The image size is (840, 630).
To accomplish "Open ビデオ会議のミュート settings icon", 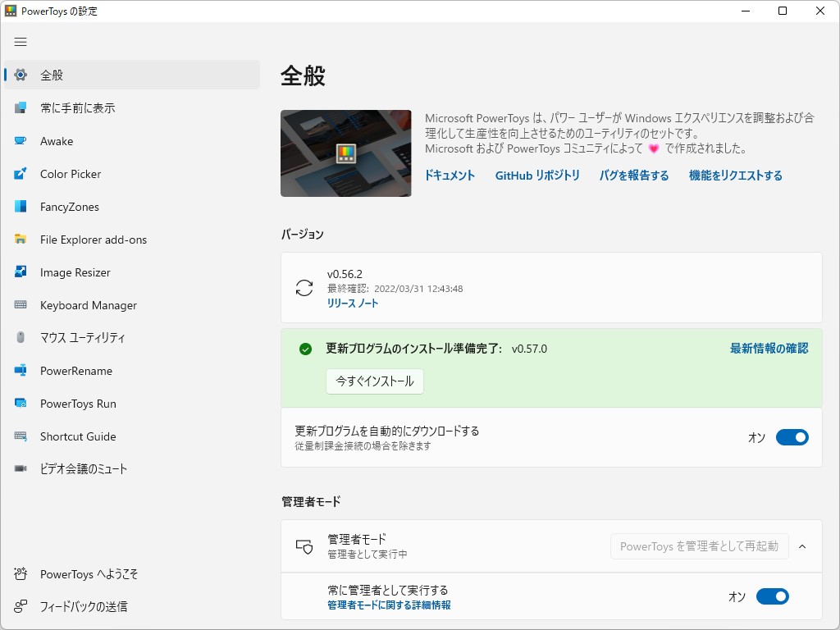I will (21, 469).
